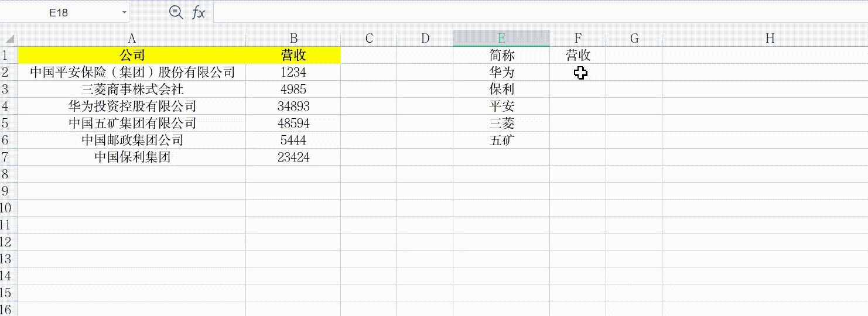The image size is (868, 316).
Task: Click the select-all corner triangle
Action: click(x=9, y=39)
